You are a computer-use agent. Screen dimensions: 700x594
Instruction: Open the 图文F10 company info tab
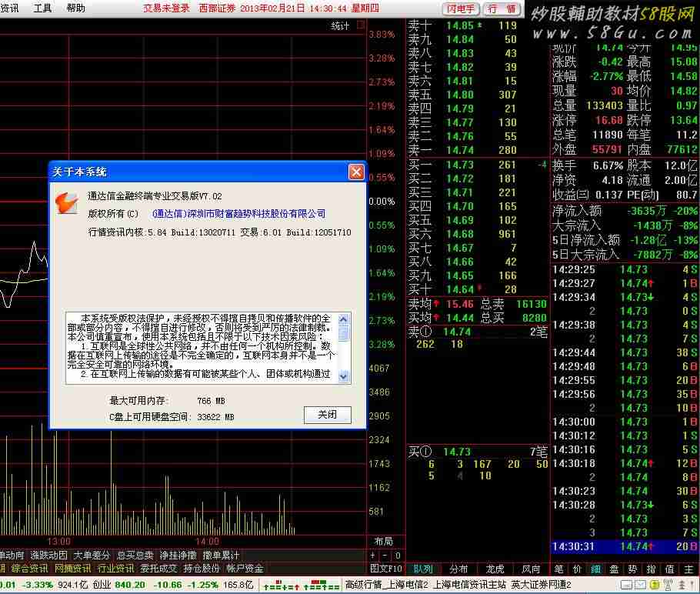pos(386,569)
